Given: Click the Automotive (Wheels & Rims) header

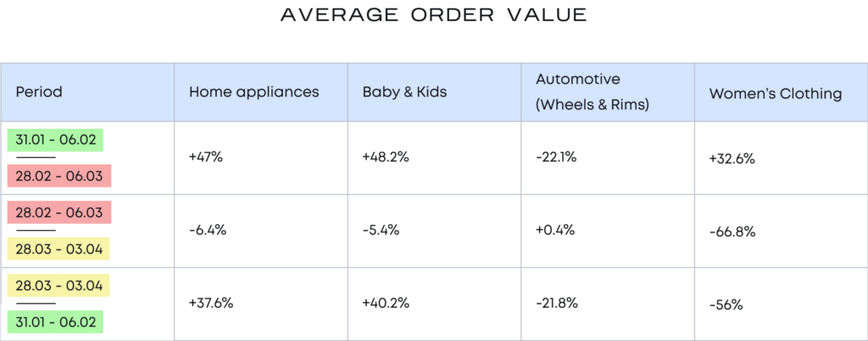Looking at the screenshot, I should tap(590, 92).
